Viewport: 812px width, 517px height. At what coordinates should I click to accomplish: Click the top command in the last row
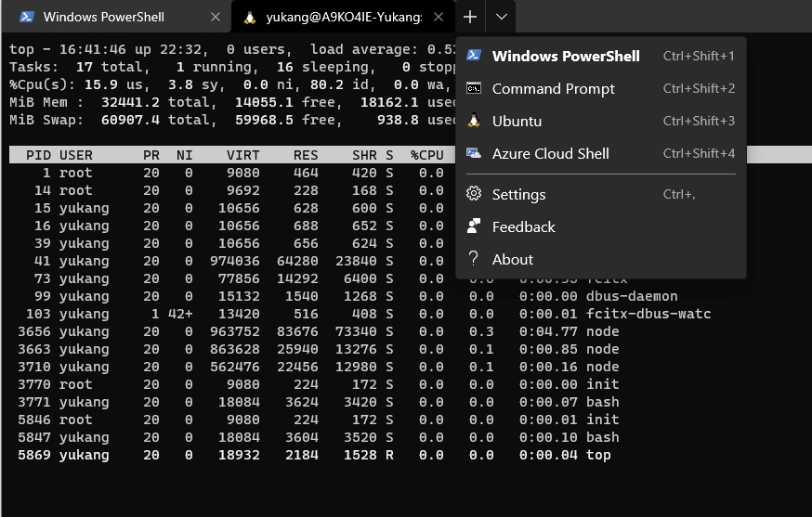click(x=598, y=456)
